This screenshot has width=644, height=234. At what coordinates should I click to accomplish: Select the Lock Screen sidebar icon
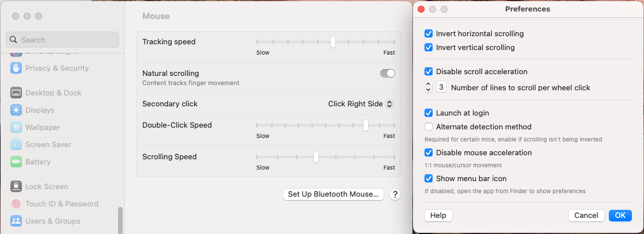(16, 186)
